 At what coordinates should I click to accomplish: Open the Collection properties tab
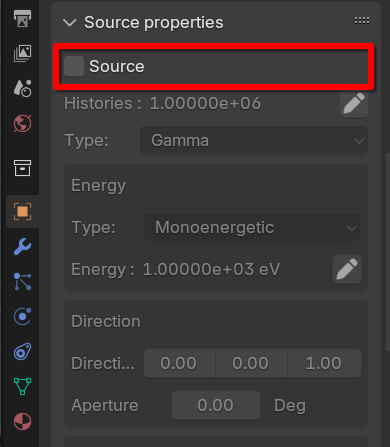pyautogui.click(x=22, y=168)
